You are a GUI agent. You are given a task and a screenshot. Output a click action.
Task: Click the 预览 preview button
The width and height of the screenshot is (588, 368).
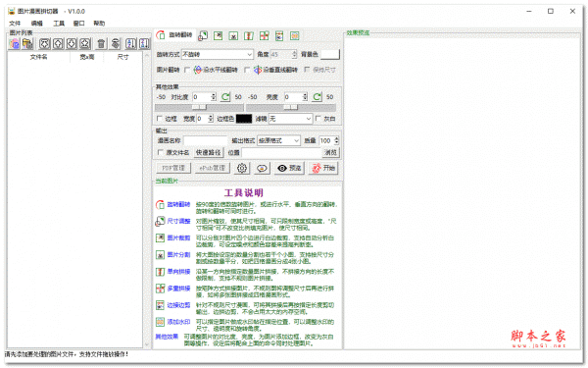(289, 168)
